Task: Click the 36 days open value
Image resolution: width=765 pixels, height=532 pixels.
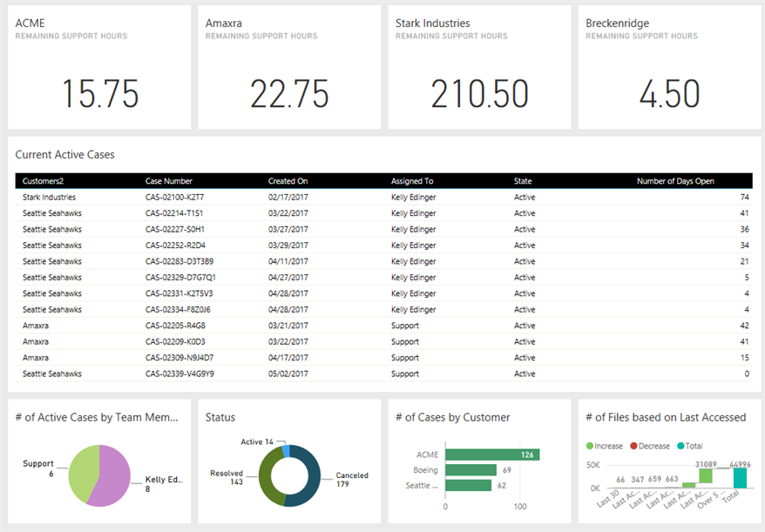Action: tap(744, 229)
